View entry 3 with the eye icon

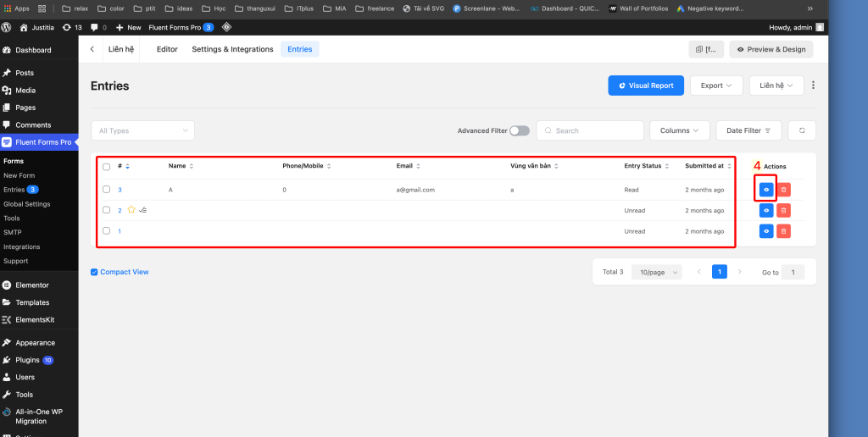click(765, 190)
